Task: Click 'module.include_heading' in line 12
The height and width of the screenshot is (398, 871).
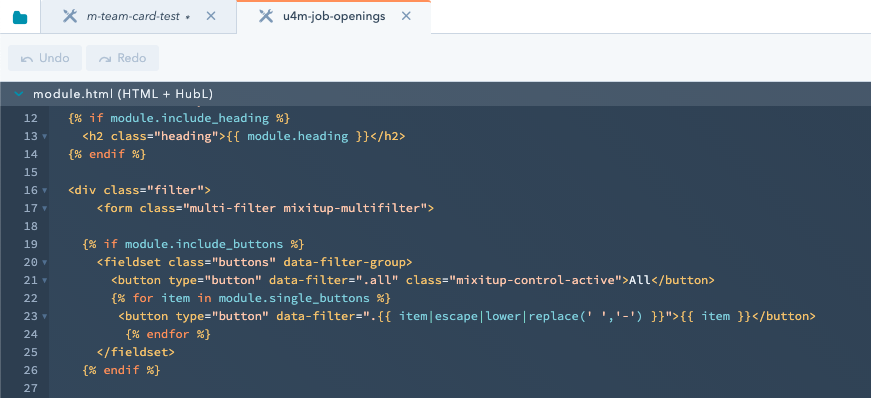Action: click(x=190, y=118)
